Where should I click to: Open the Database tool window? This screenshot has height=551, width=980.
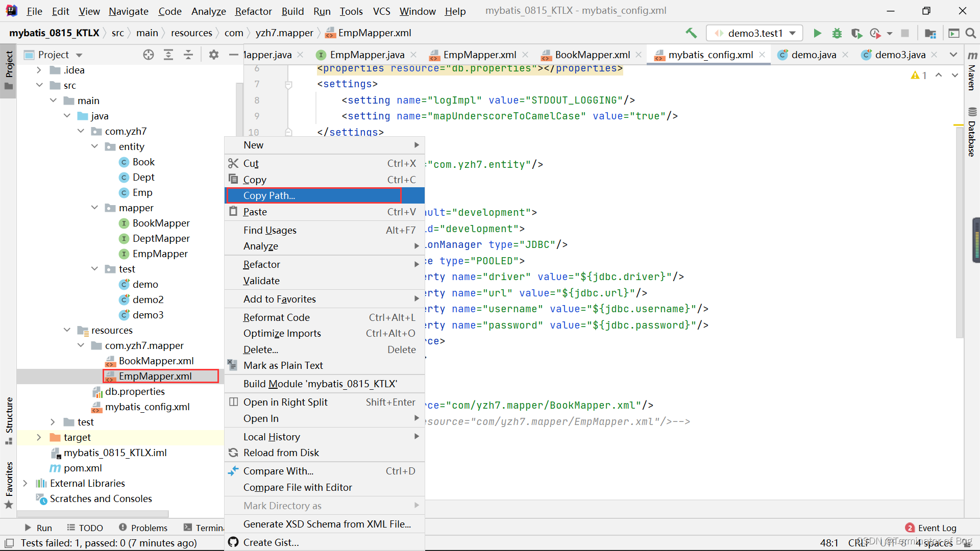[x=972, y=133]
